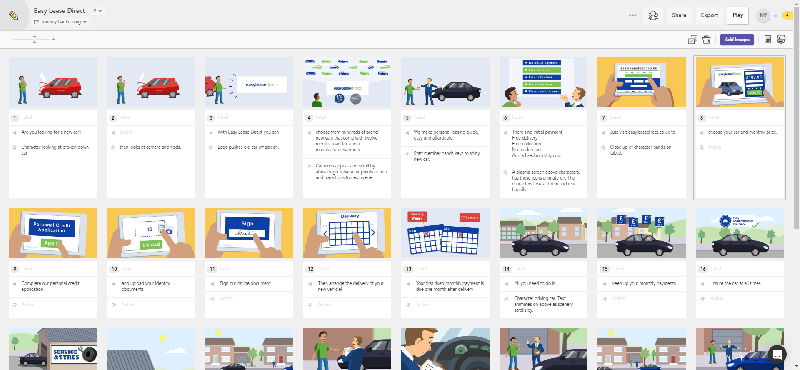Click text 'Keep up your monthly payments'

pyautogui.click(x=643, y=283)
